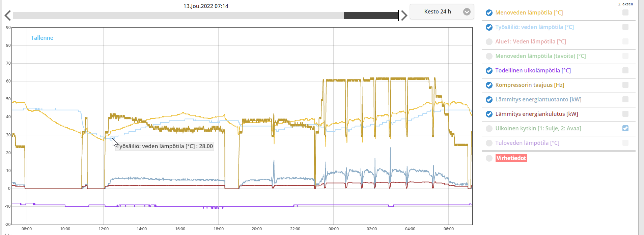Hide the Todellinen ulkolämpötila series
The image size is (644, 235).
point(489,71)
